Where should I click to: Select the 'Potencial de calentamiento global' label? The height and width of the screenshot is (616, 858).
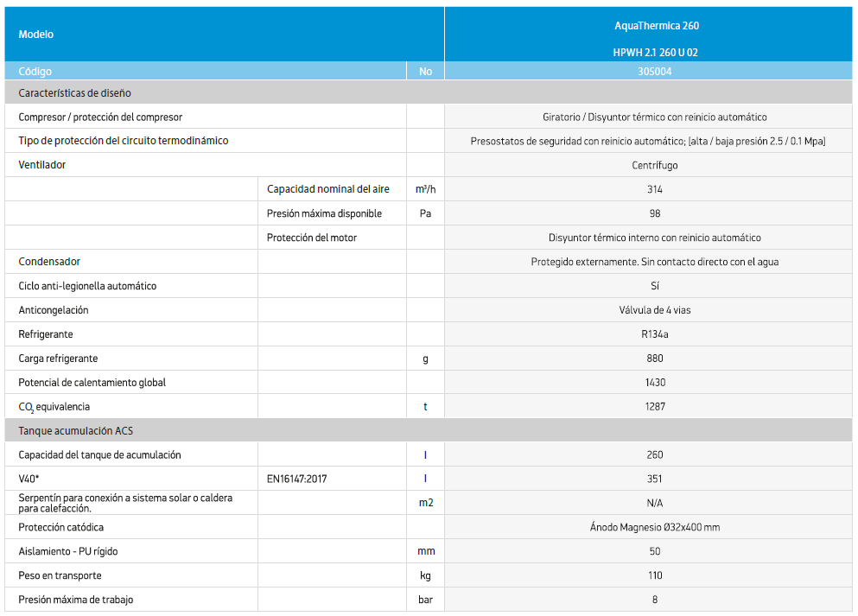click(x=92, y=383)
